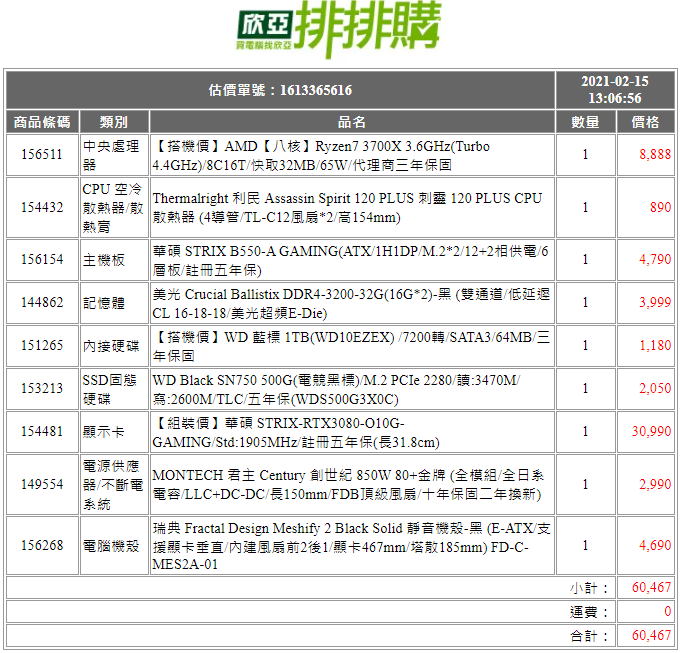Select the quote number 1613365616 header
This screenshot has width=681, height=653.
(281, 90)
